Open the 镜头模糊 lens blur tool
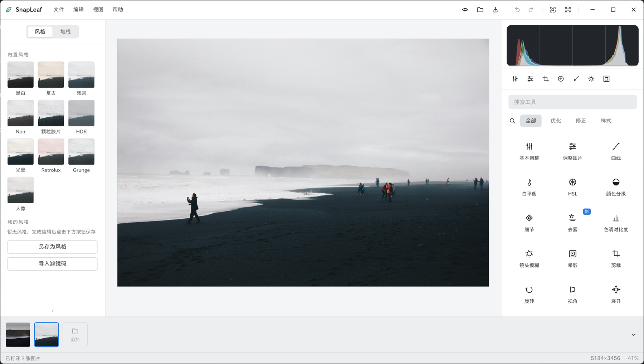This screenshot has width=644, height=364. 529,259
